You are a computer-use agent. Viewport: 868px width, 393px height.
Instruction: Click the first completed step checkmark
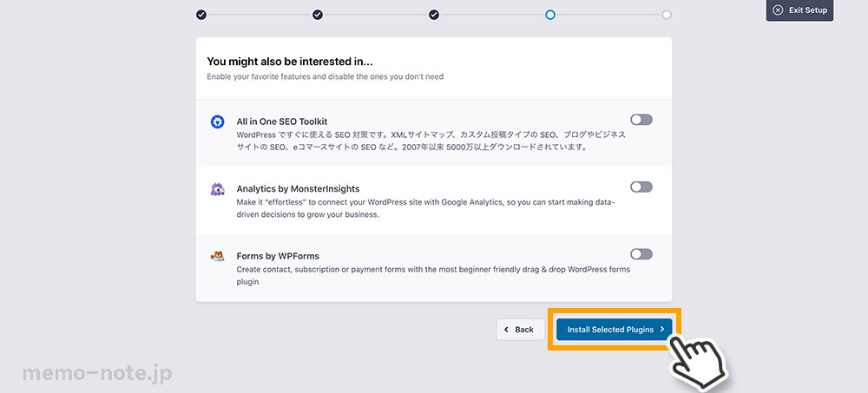click(x=201, y=15)
